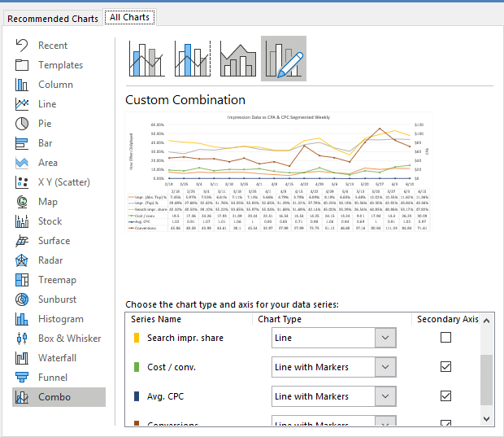The image size is (504, 437).
Task: Switch to the Recommended Charts tab
Action: (53, 18)
